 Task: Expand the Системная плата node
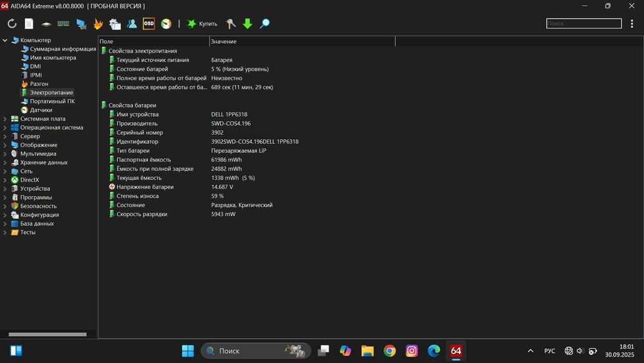pos(5,119)
